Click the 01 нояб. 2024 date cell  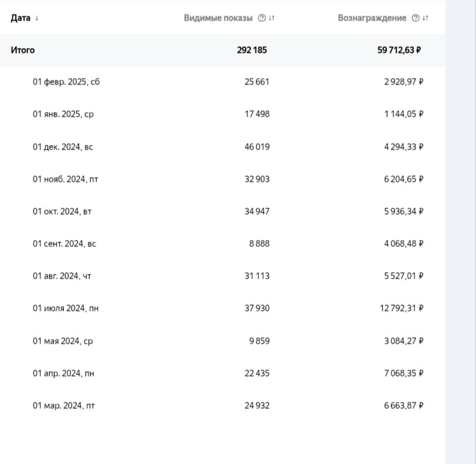click(65, 179)
